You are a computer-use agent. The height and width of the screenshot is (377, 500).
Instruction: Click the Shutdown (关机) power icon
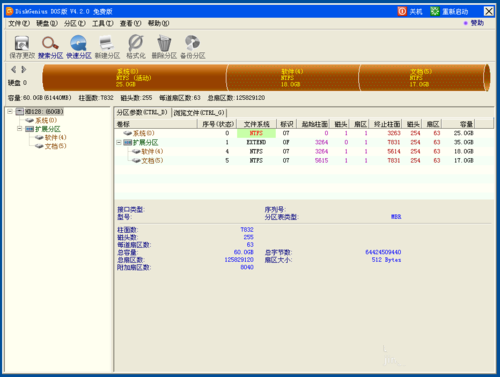[402, 11]
